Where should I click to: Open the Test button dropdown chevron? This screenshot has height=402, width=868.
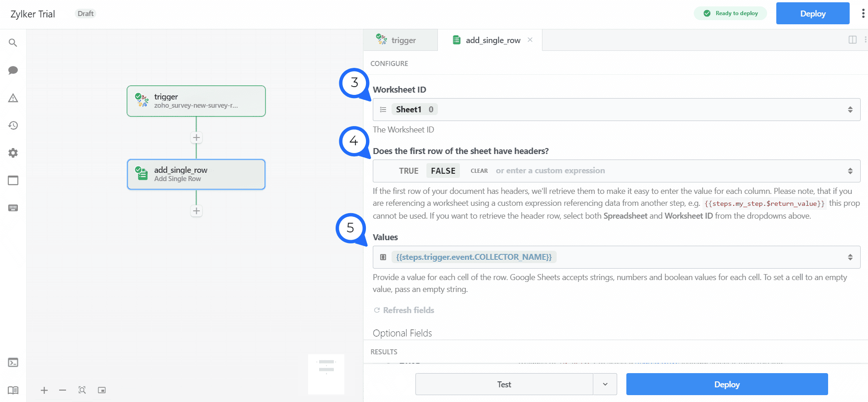coord(605,384)
